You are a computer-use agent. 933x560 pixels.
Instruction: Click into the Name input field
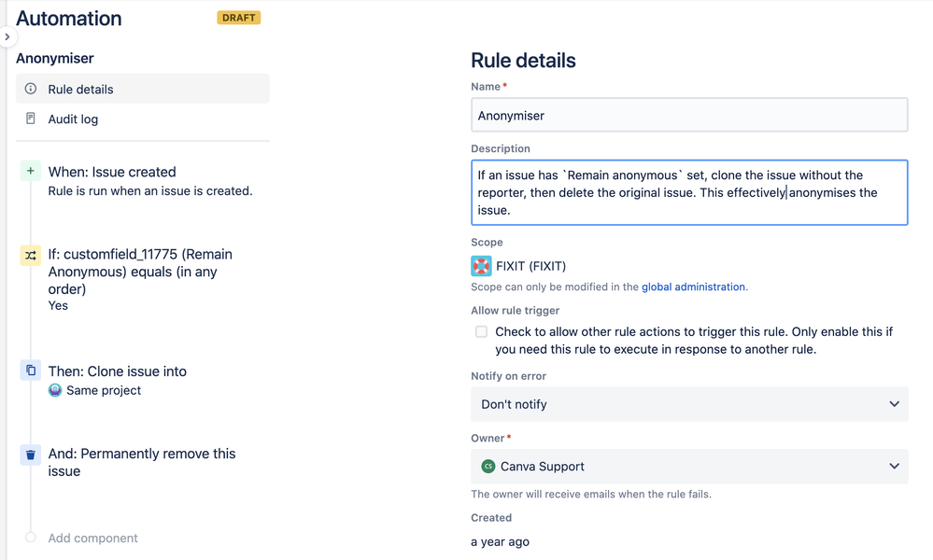tap(689, 116)
